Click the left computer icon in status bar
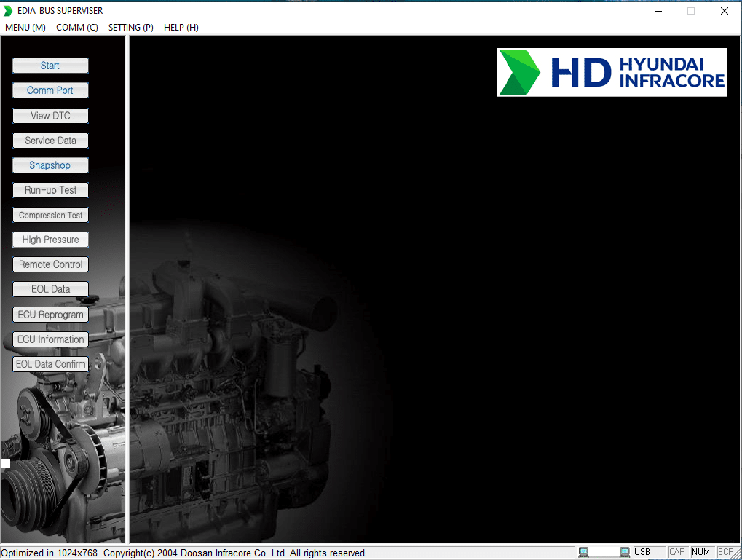Screen dimensions: 742x560 [583, 552]
